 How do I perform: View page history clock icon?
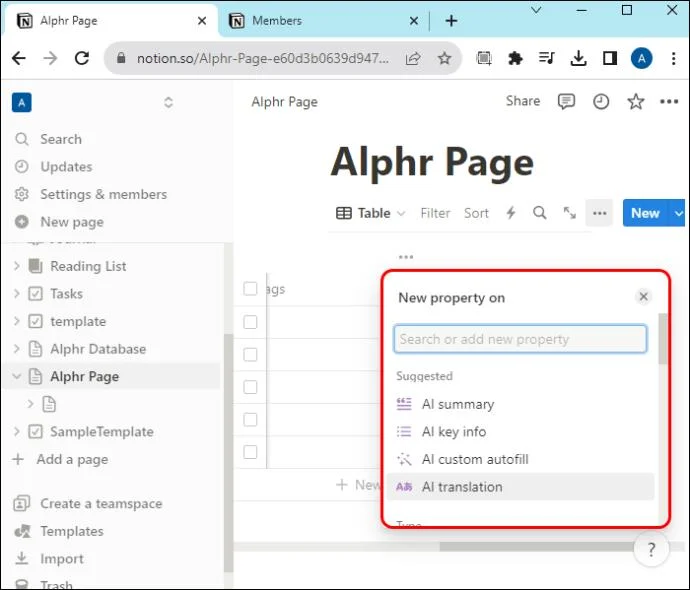pos(601,102)
